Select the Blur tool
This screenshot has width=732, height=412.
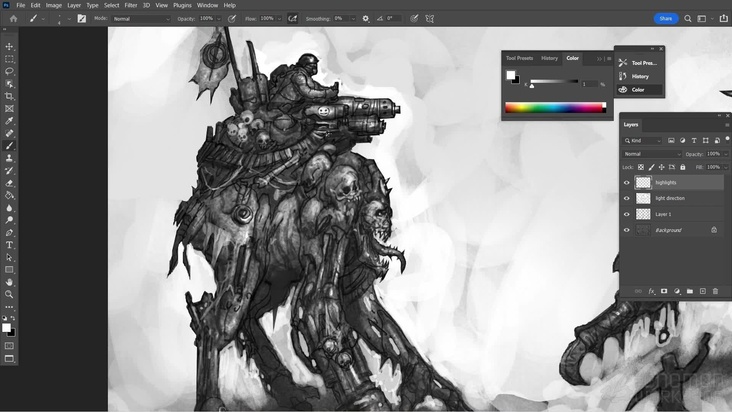tap(9, 208)
